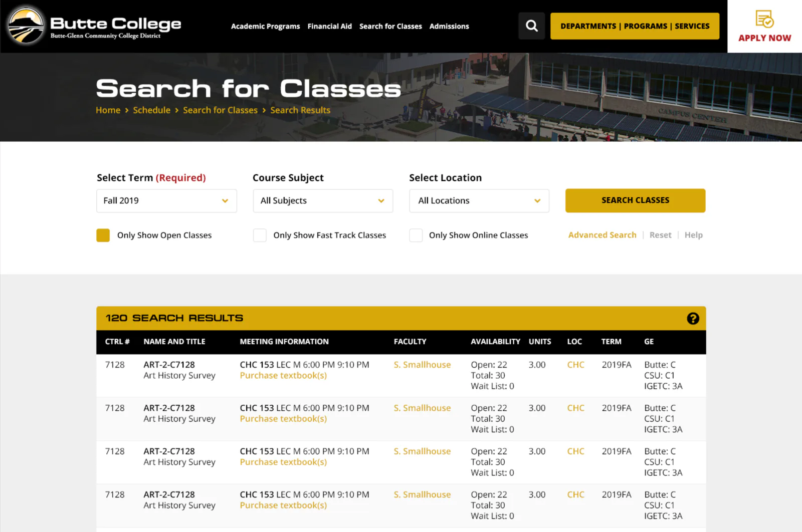Open Advanced Search link

[x=602, y=235]
